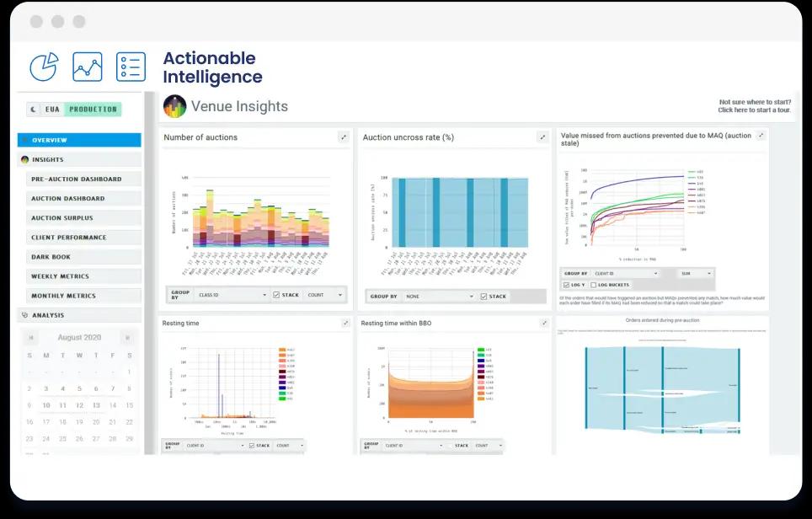This screenshot has width=812, height=519.
Task: Open the checklist report icon
Action: point(131,67)
